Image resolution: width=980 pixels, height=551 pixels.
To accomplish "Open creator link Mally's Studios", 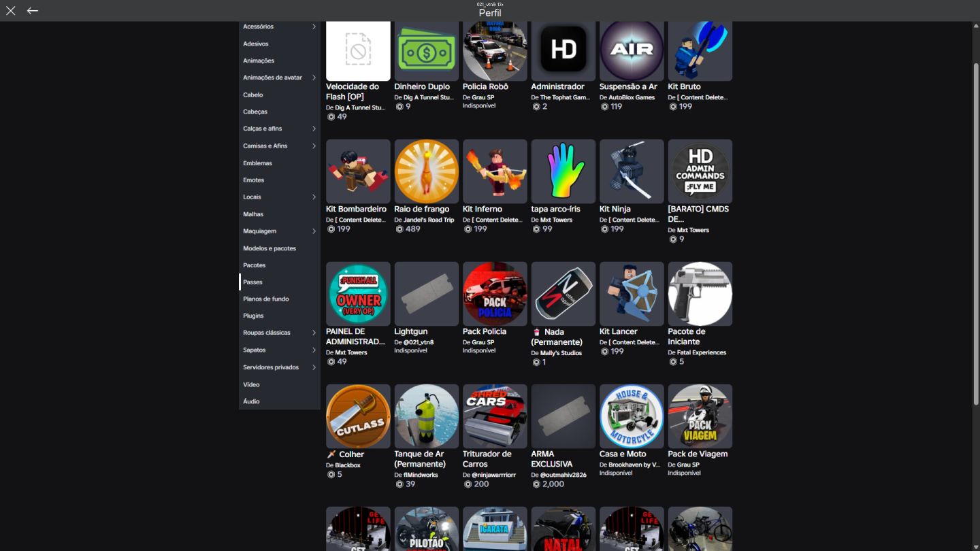I will click(x=561, y=353).
